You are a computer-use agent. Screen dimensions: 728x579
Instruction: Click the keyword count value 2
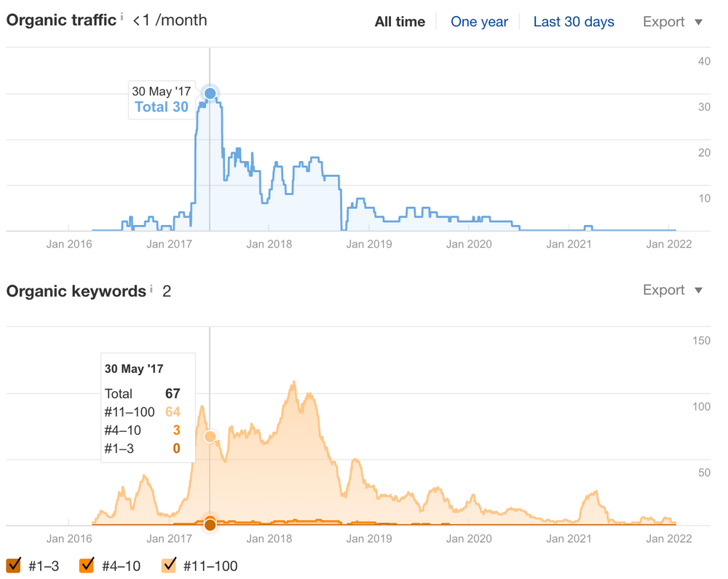[x=167, y=291]
